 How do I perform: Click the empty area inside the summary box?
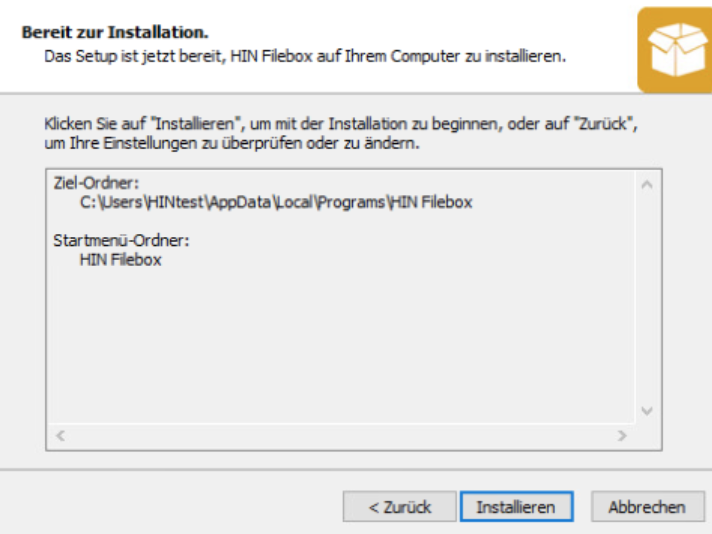tap(341, 345)
